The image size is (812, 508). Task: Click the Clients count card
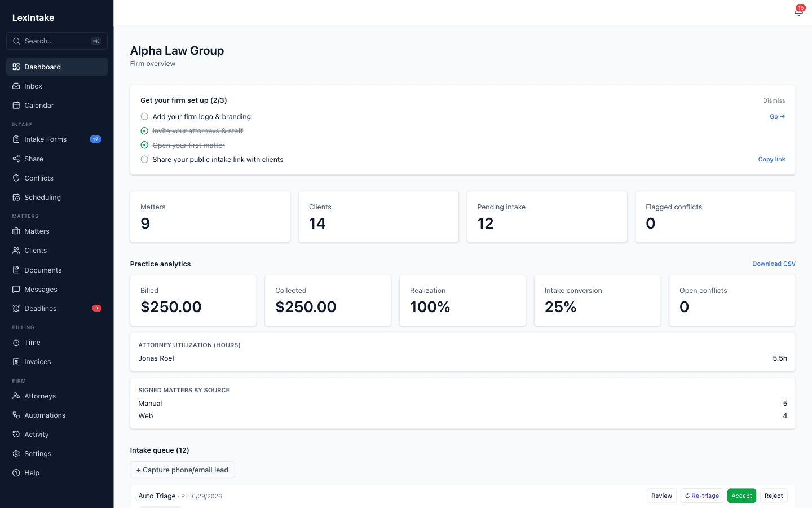[378, 217]
